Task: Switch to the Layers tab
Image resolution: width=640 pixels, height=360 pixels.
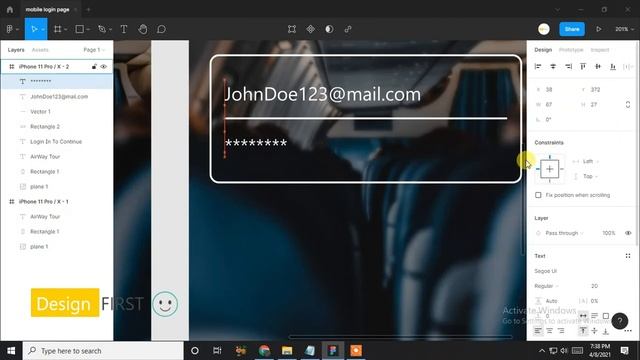Action: [16, 50]
